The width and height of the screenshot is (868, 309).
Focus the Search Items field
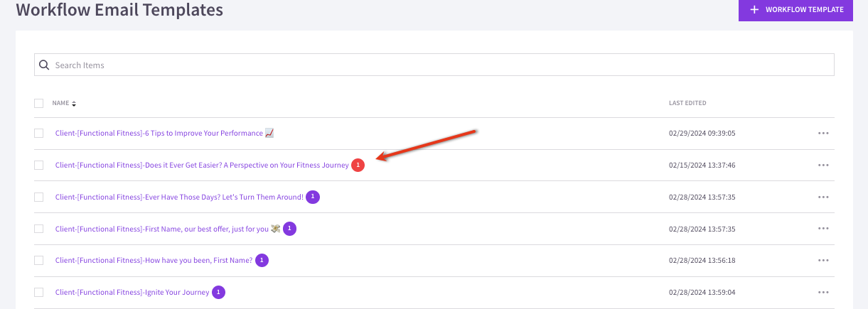tap(434, 65)
